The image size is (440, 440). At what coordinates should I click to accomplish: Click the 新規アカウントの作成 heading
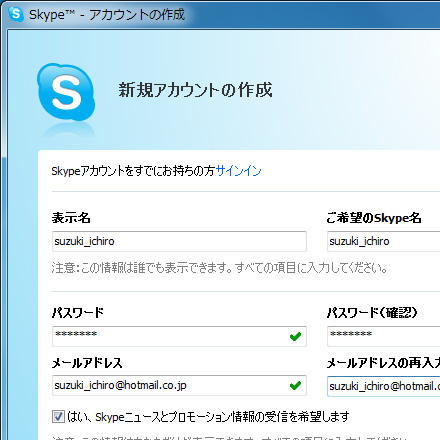click(x=195, y=90)
